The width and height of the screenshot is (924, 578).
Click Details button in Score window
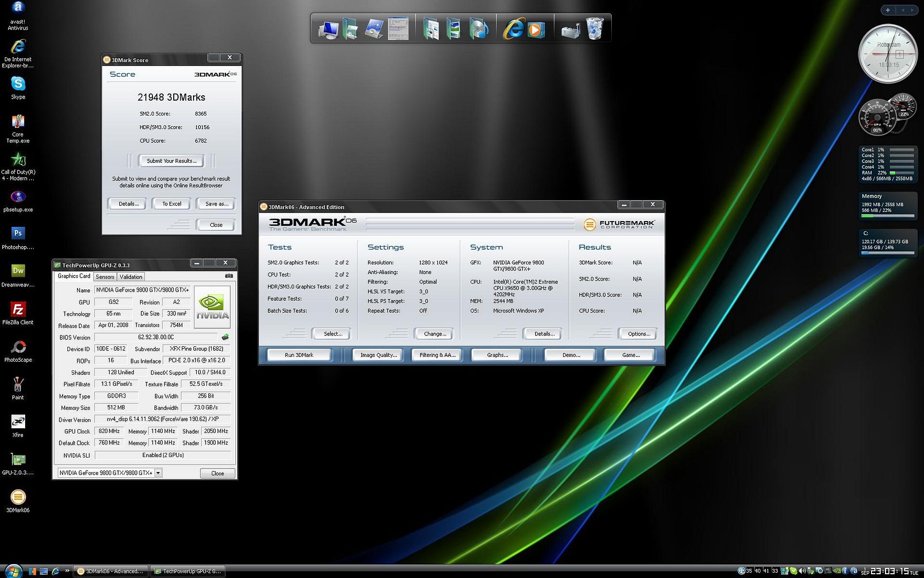128,203
